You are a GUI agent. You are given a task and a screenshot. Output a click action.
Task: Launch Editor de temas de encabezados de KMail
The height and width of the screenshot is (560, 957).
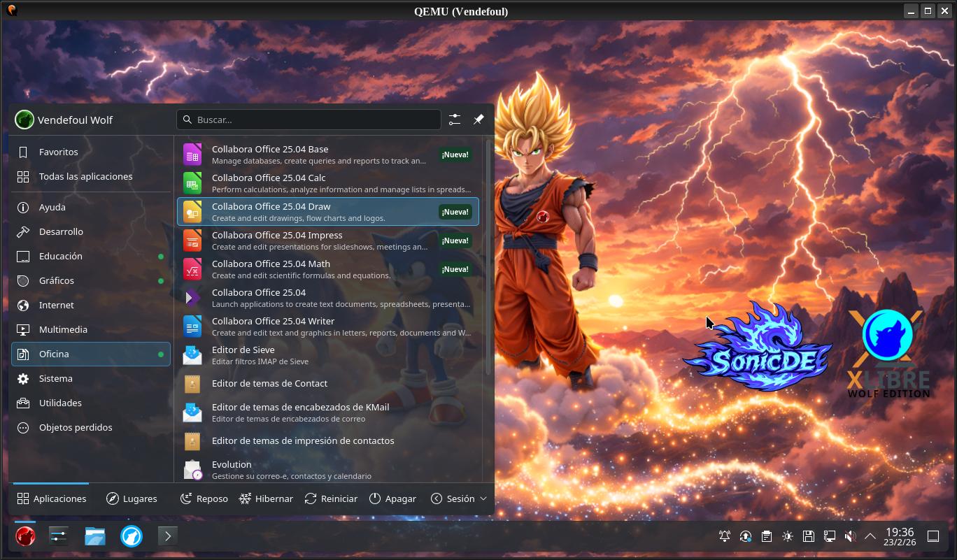point(328,412)
